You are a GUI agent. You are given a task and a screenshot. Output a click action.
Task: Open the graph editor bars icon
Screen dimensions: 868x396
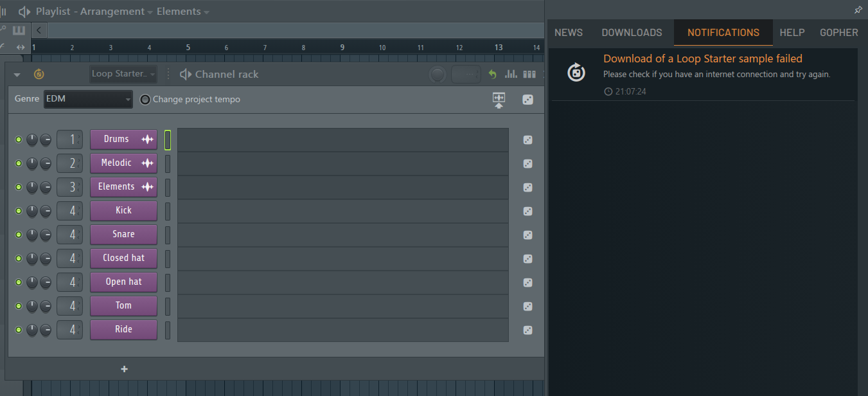pos(511,75)
